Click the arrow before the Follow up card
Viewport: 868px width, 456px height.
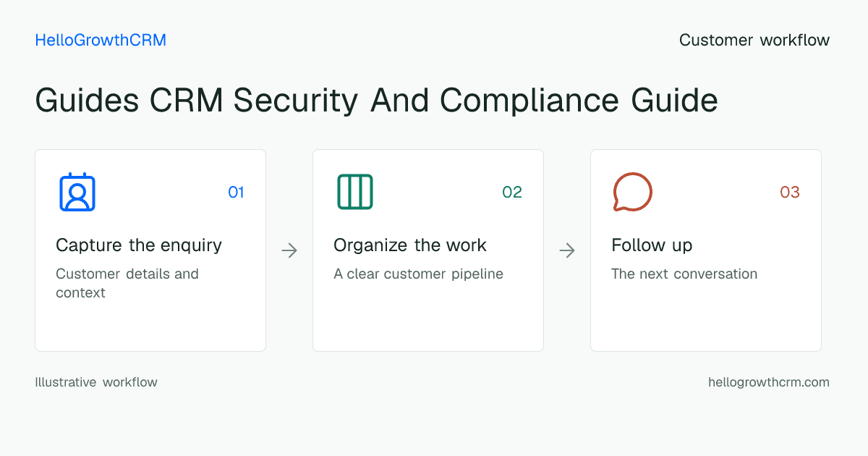[x=567, y=250]
